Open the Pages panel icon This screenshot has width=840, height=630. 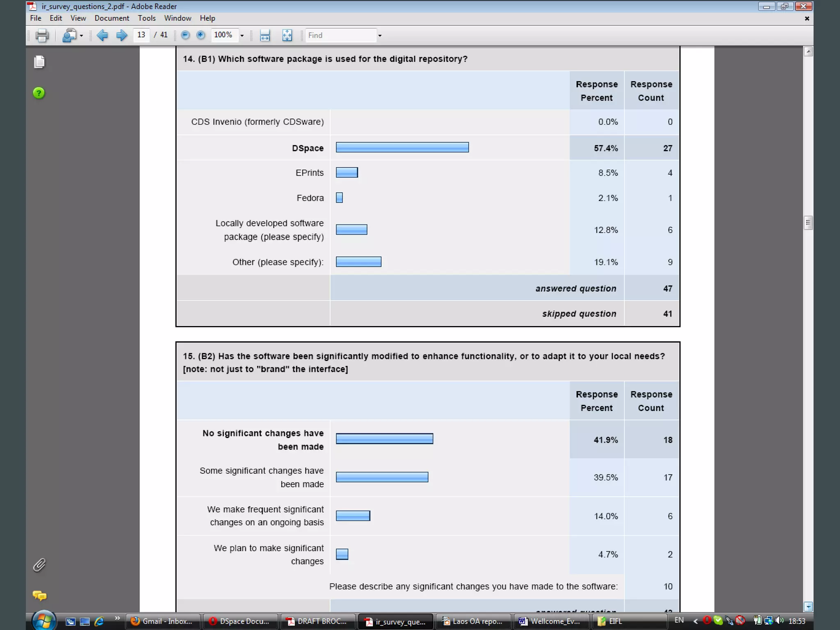point(39,62)
